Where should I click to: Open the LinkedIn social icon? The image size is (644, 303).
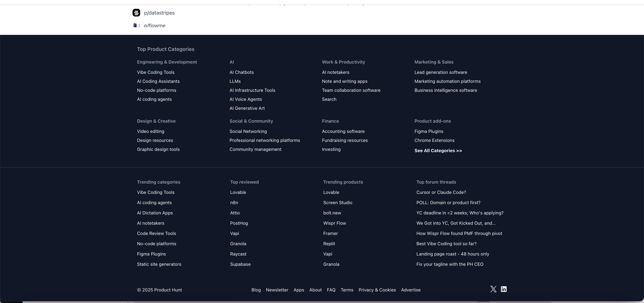[x=504, y=289]
